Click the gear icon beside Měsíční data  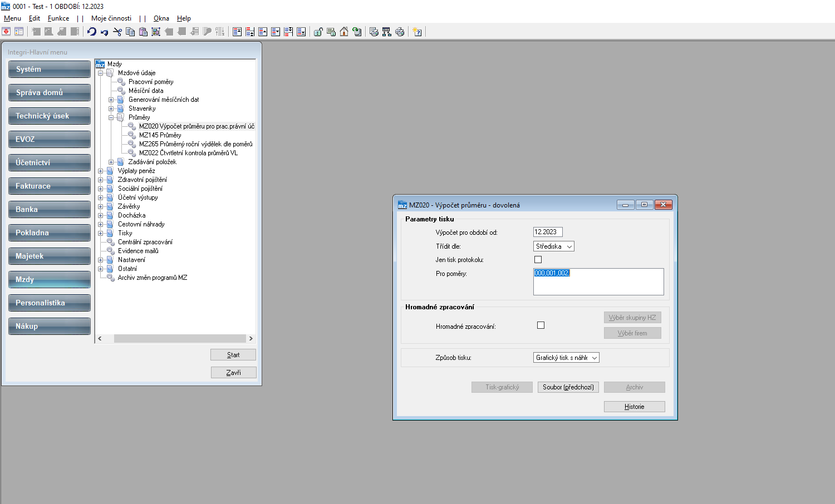[121, 91]
